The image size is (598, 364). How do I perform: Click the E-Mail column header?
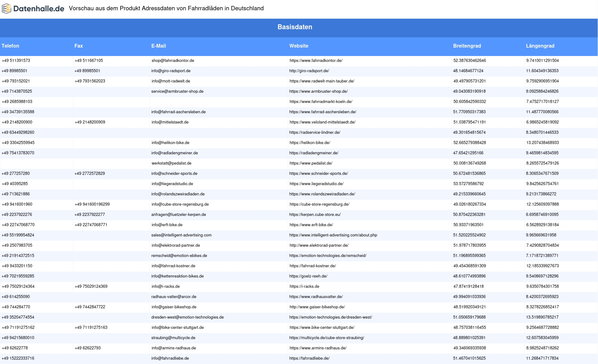click(159, 46)
